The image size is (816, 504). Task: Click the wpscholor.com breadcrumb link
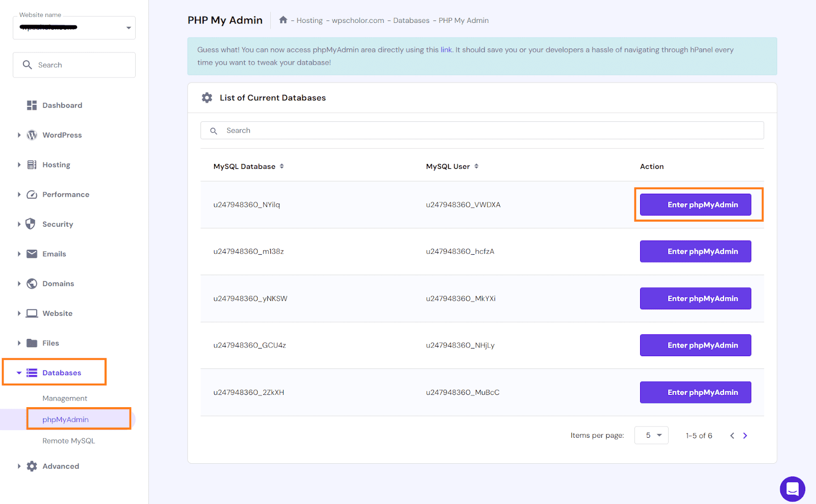[358, 20]
